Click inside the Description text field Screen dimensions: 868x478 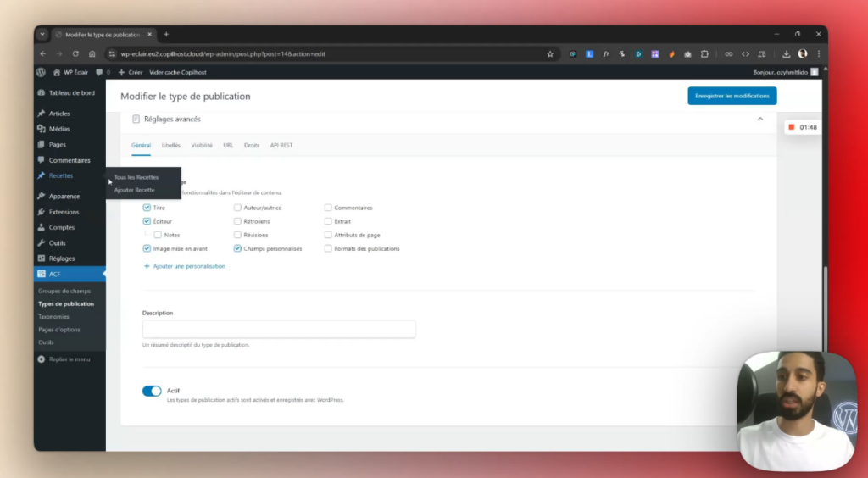pyautogui.click(x=279, y=329)
